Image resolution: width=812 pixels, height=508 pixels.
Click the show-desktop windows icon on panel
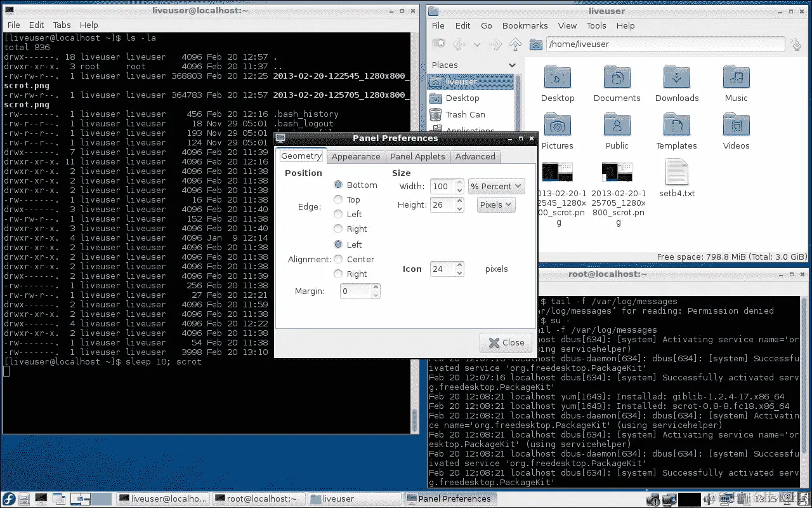58,499
